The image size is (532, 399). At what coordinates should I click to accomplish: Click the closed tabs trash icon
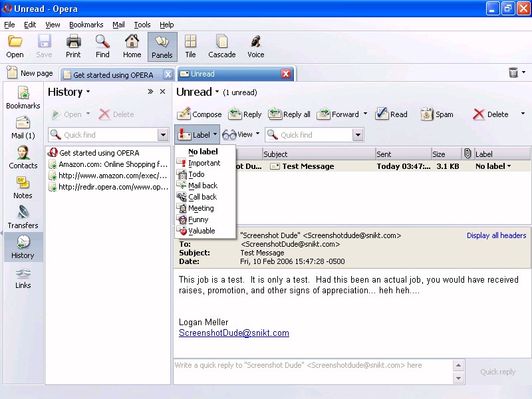coord(513,73)
